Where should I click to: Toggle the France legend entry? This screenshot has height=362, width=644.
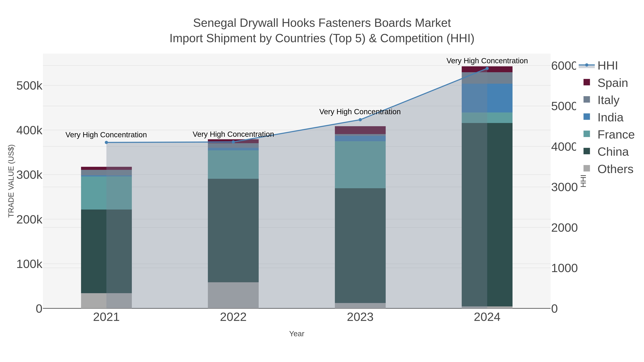coord(609,134)
